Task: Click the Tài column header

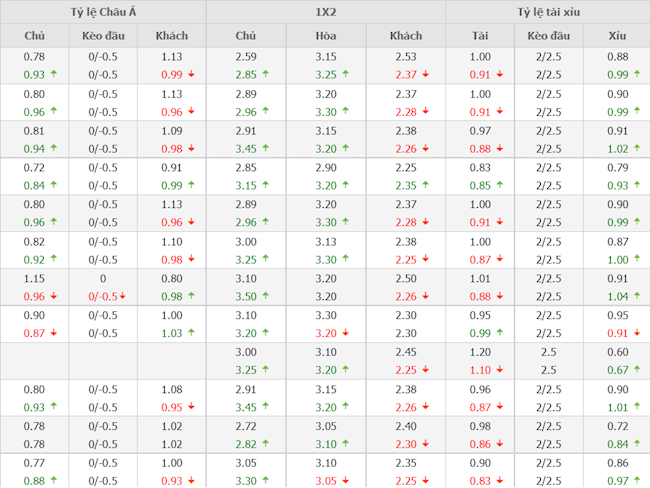Action: point(480,36)
